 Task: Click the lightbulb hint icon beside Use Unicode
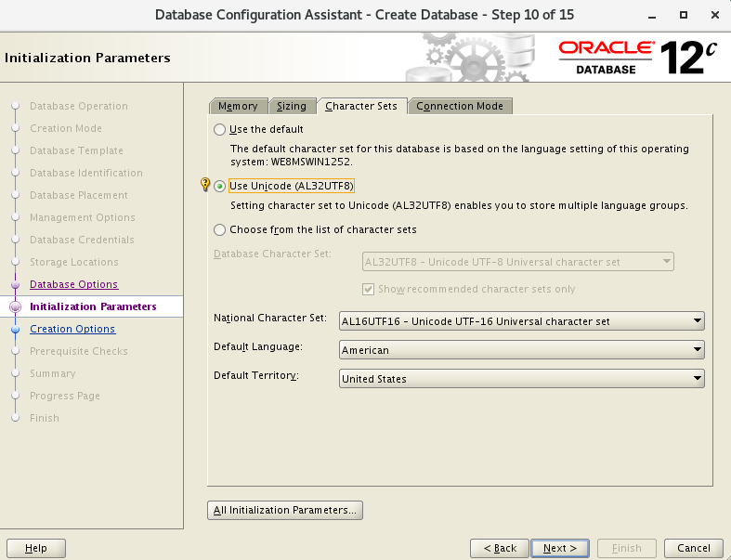tap(205, 185)
